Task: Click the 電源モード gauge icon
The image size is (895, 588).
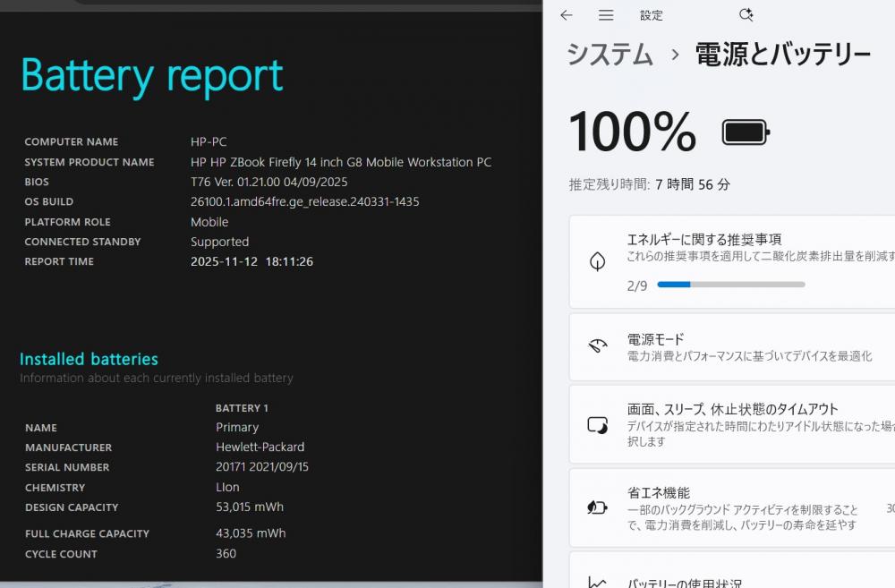Action: pyautogui.click(x=597, y=347)
